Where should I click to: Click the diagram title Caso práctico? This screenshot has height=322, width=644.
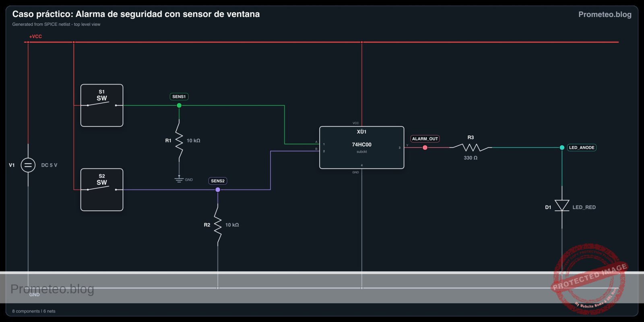click(136, 14)
